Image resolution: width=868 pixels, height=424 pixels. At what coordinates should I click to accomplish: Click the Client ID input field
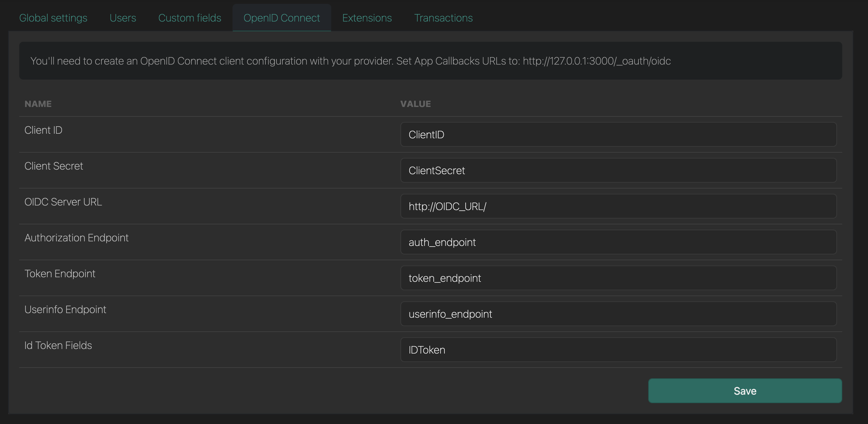618,134
